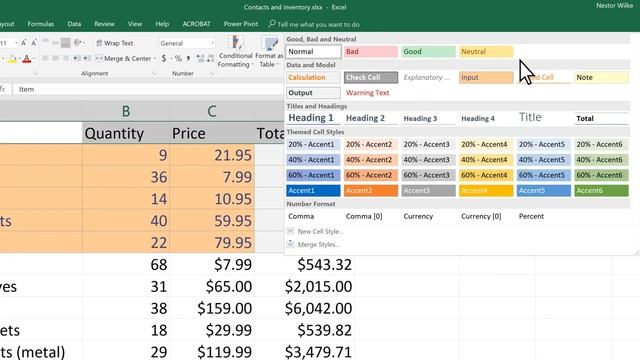Screen dimensions: 640x360
Task: Expand the fill color dropdown arrow
Action: pos(19,59)
